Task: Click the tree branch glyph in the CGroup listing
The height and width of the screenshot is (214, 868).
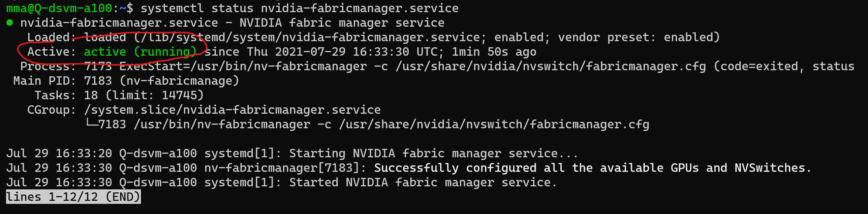Action: coord(91,124)
